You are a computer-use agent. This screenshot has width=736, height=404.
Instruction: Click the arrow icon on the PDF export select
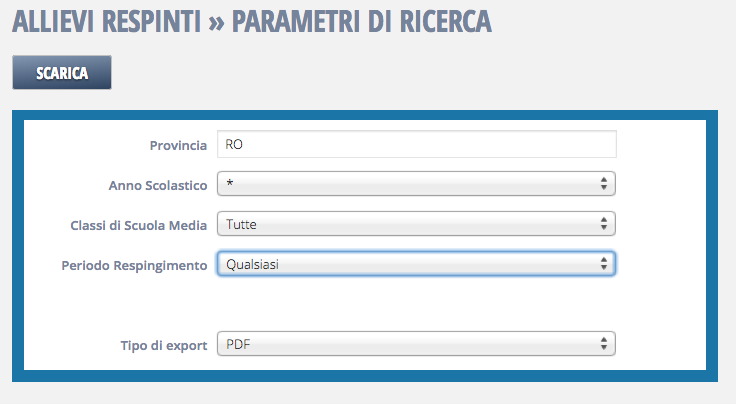604,344
